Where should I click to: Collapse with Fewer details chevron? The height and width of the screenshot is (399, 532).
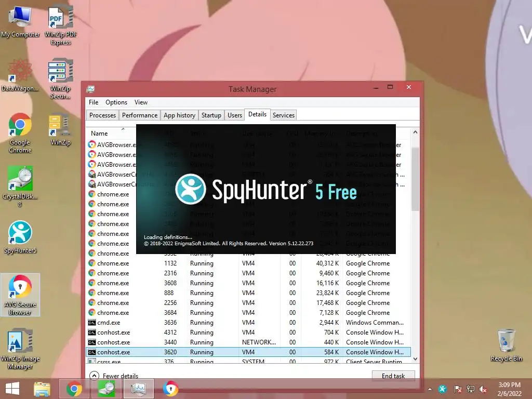[94, 376]
